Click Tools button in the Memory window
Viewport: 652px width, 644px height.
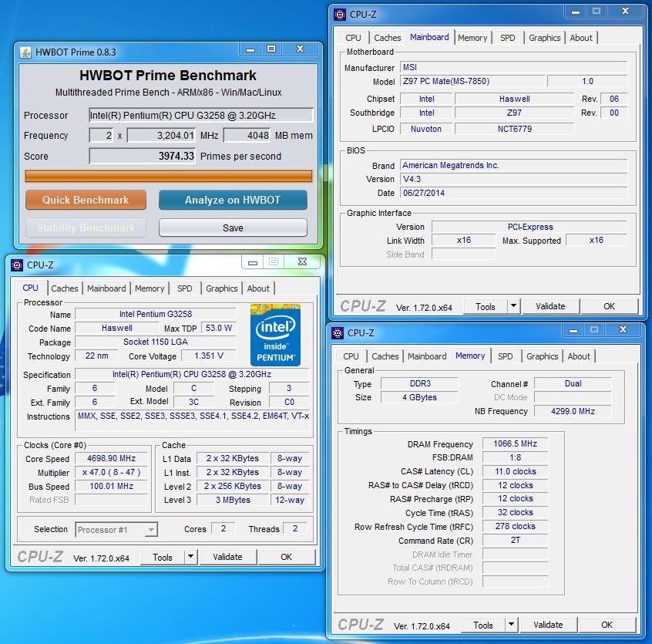click(482, 625)
